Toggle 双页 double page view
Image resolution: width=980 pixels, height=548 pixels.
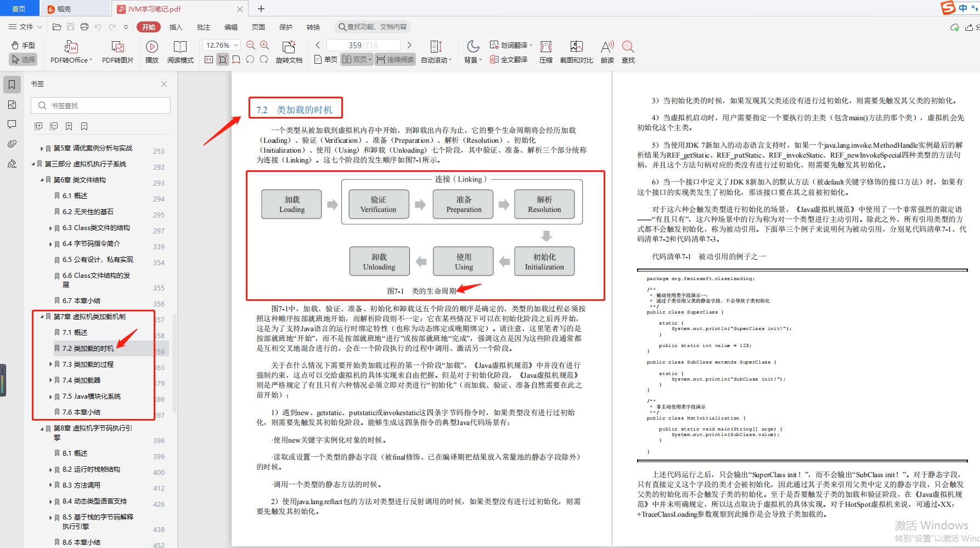[357, 59]
